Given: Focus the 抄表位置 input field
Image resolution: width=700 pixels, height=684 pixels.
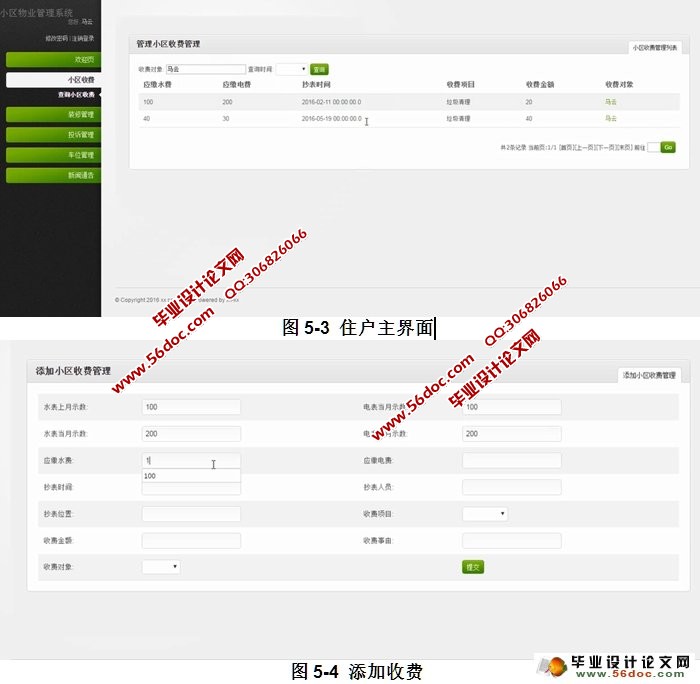Looking at the screenshot, I should click(191, 514).
